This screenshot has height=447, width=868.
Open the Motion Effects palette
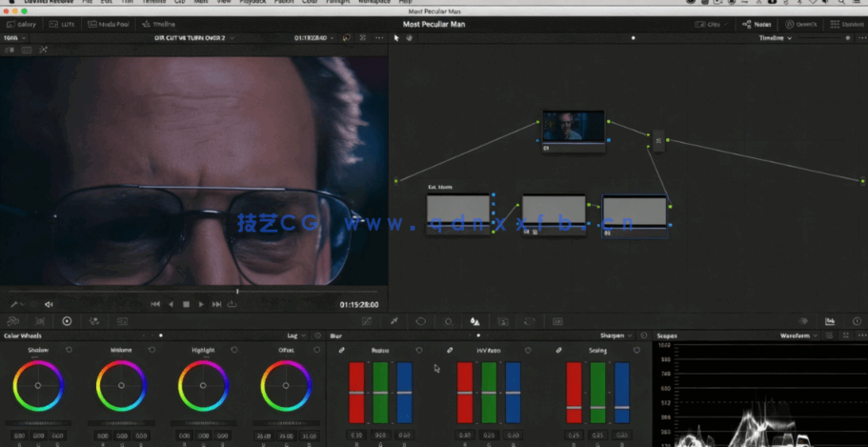click(122, 321)
